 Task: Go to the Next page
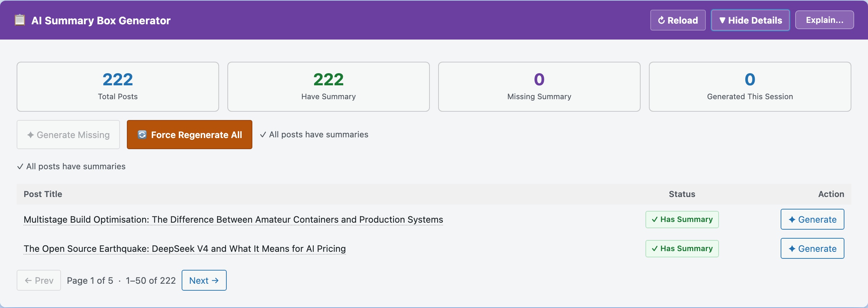(x=204, y=280)
